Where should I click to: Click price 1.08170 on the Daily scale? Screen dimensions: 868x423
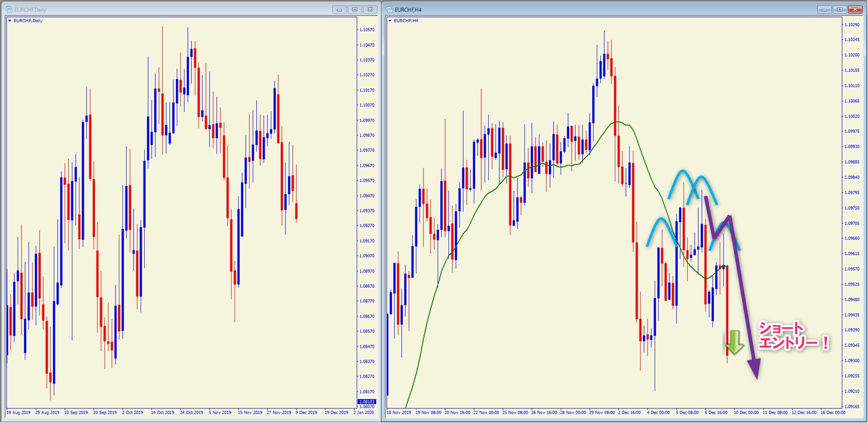coord(367,392)
